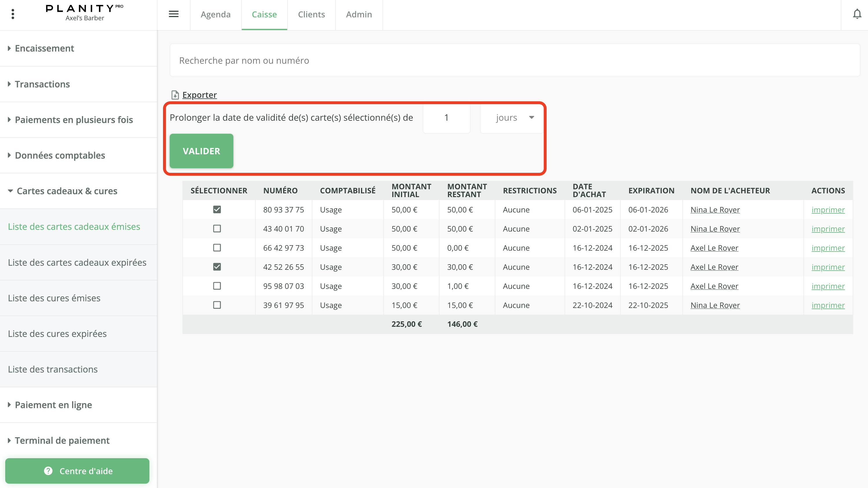
Task: Expand the Transactions section
Action: (43, 84)
